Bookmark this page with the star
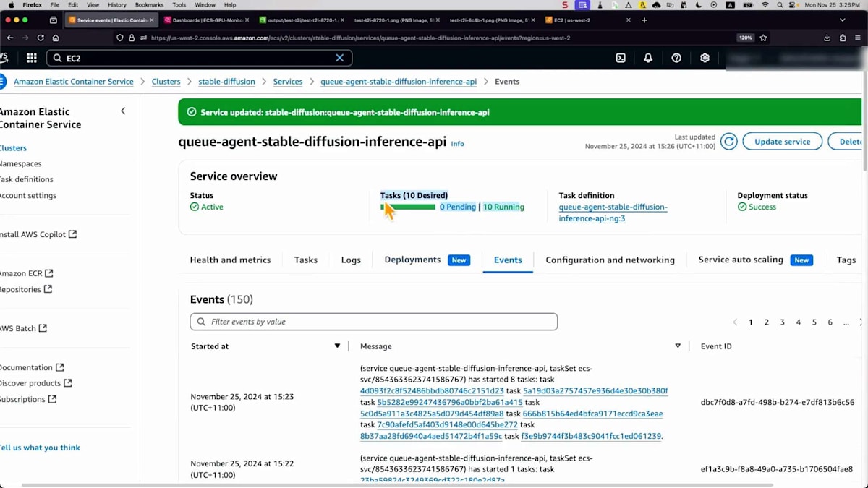The height and width of the screenshot is (488, 868). pyautogui.click(x=763, y=38)
